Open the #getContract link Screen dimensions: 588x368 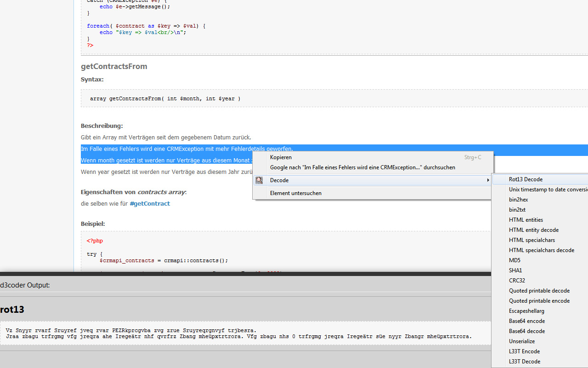150,204
